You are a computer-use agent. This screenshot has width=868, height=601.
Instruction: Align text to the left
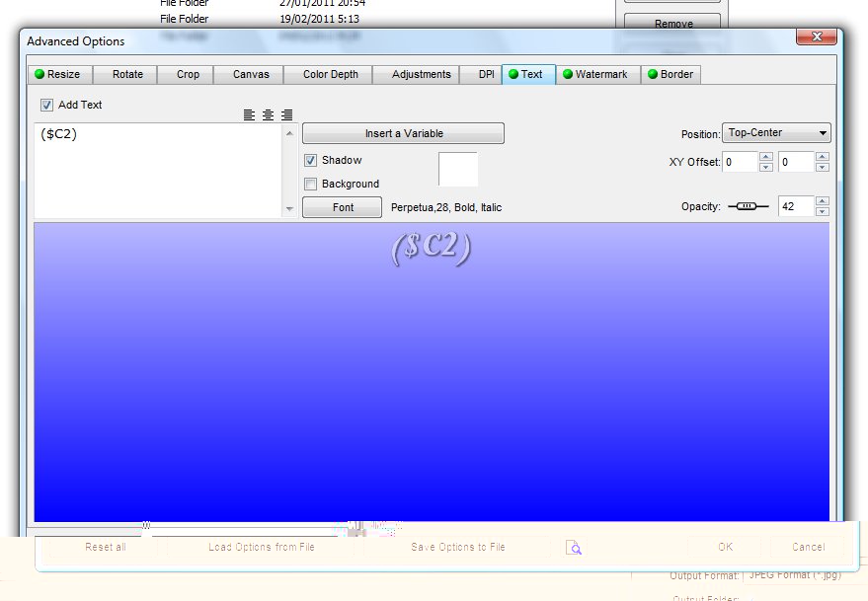[249, 115]
